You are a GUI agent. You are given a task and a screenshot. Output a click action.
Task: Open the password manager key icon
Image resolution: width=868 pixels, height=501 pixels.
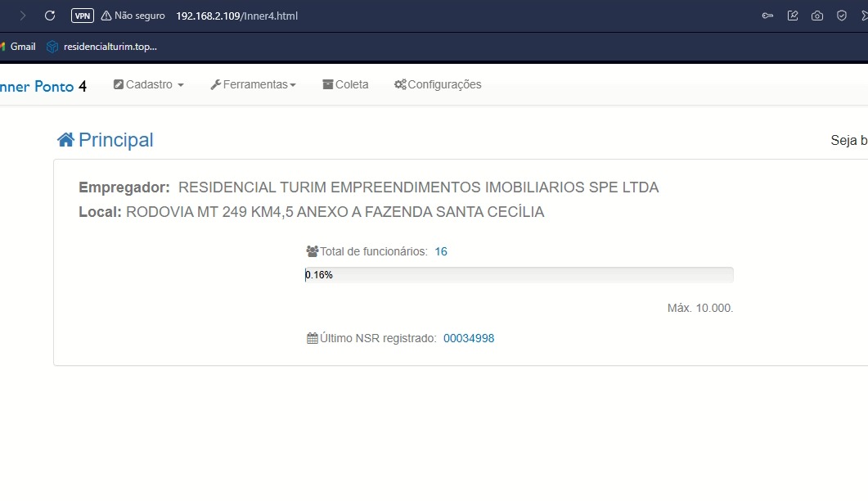[767, 16]
